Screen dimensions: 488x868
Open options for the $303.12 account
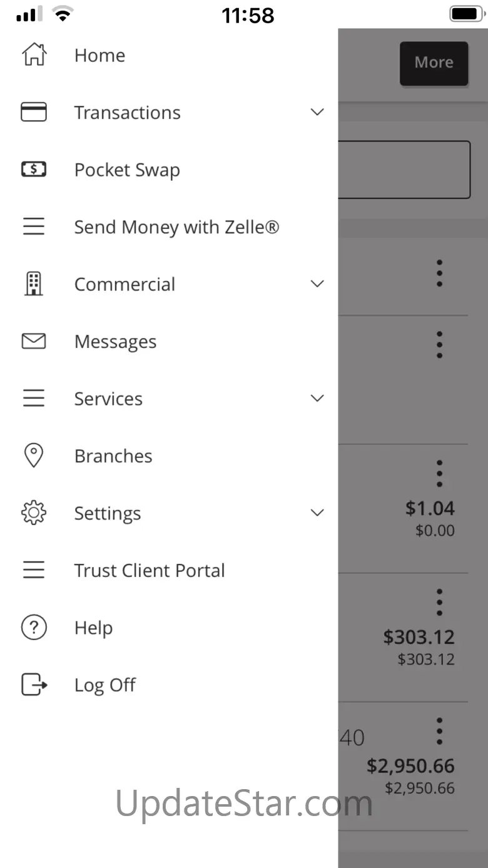(439, 602)
